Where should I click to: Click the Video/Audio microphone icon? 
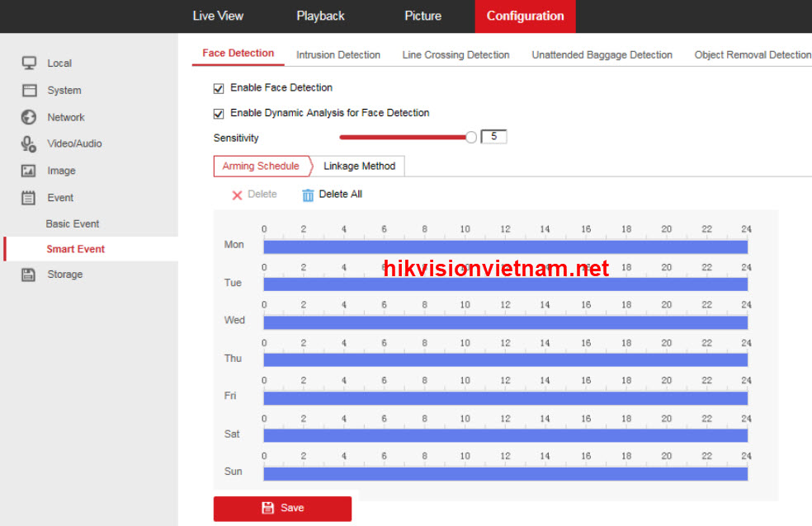(29, 143)
